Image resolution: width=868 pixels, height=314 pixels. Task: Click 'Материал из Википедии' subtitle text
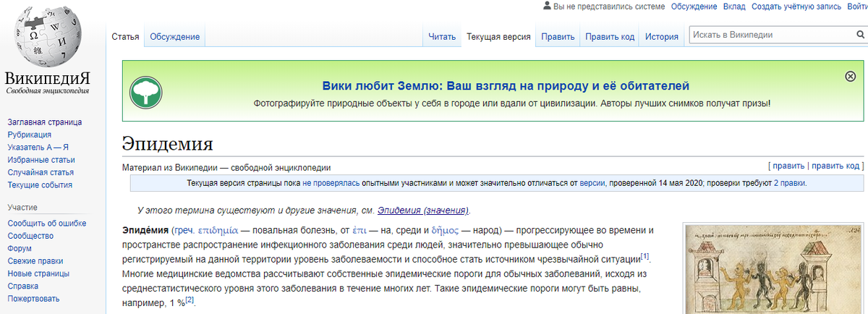226,167
